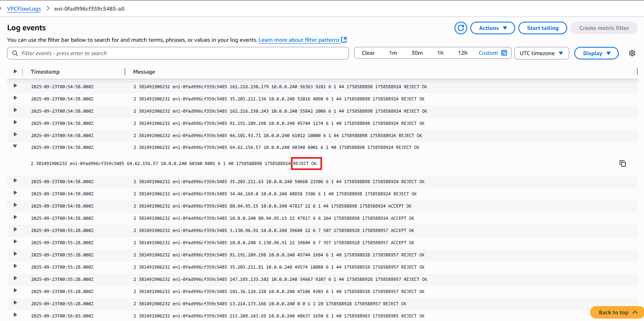The image size is (644, 321).
Task: Open the VPCFlowLogs breadcrumb link
Action: 24,9
